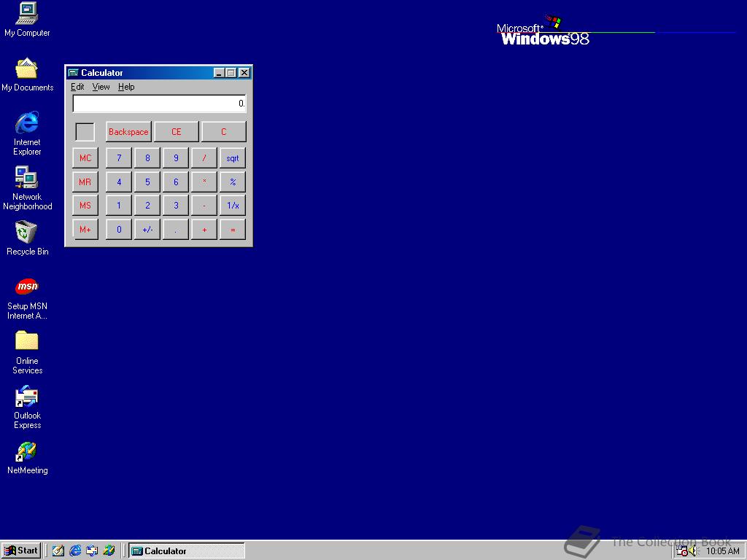
Task: Click the 10:05 AM clock
Action: tap(723, 551)
